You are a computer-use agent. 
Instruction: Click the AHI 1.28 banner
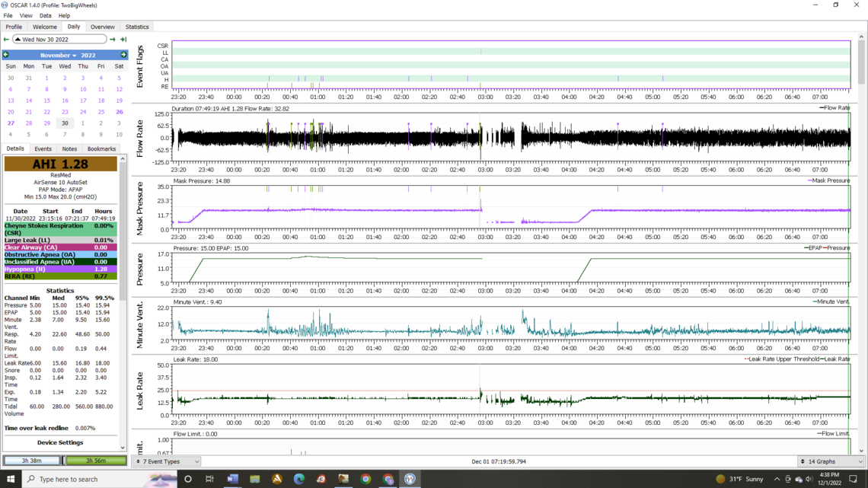coord(60,164)
